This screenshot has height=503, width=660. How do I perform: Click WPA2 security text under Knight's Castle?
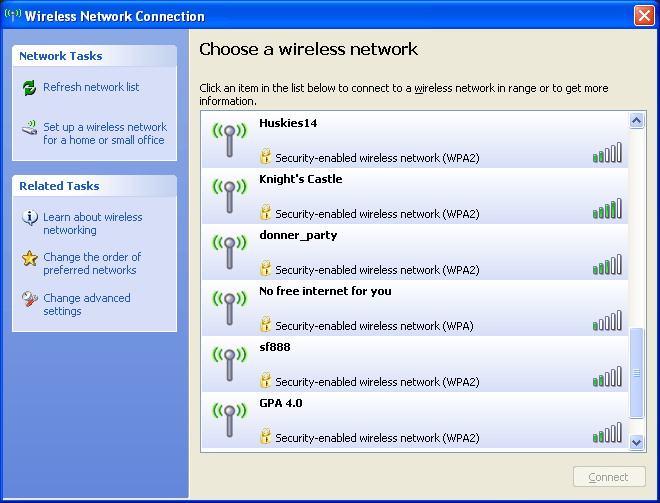[377, 214]
